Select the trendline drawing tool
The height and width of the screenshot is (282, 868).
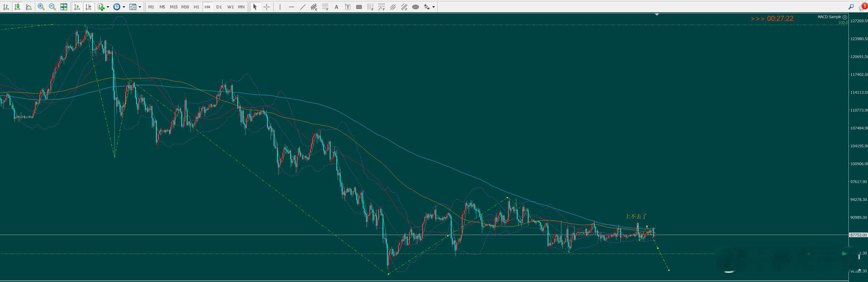click(303, 7)
